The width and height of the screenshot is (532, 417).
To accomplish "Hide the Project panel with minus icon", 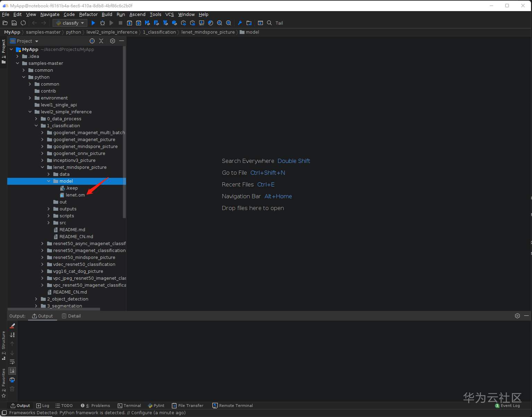I will pyautogui.click(x=122, y=41).
